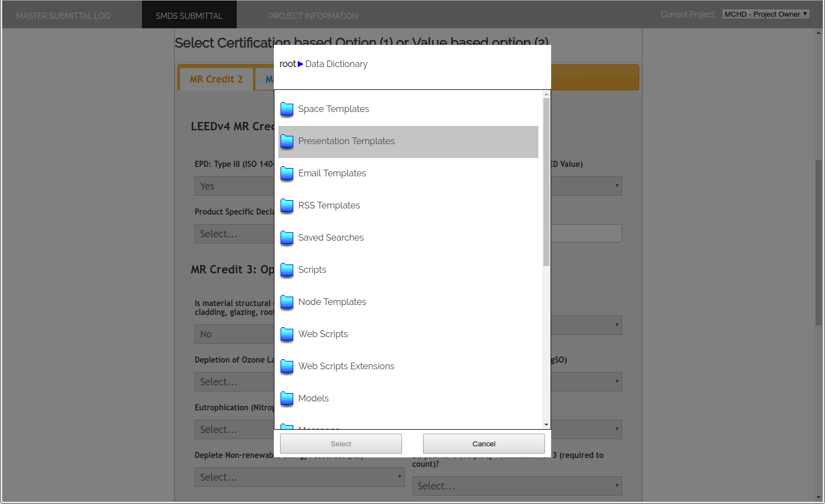Click the Models folder icon

tap(287, 399)
